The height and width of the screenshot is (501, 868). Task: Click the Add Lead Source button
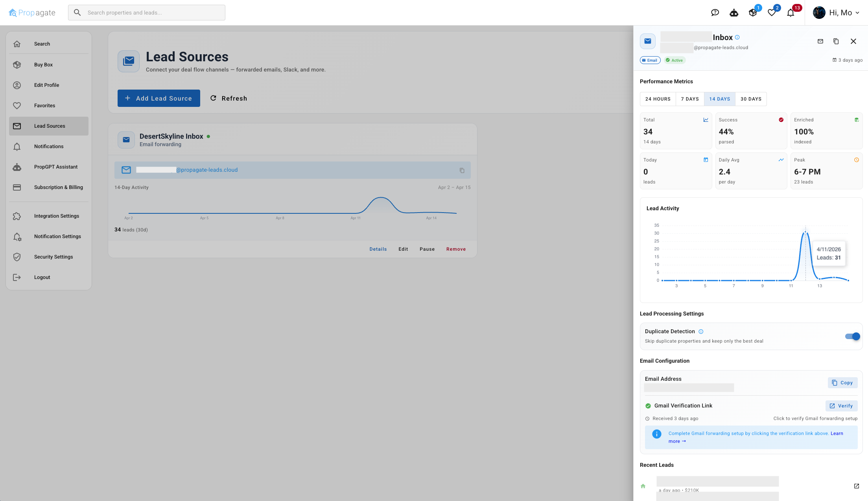pyautogui.click(x=158, y=98)
